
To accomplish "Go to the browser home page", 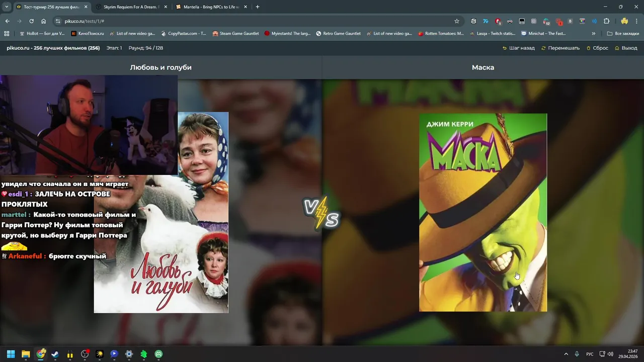I will [x=43, y=21].
